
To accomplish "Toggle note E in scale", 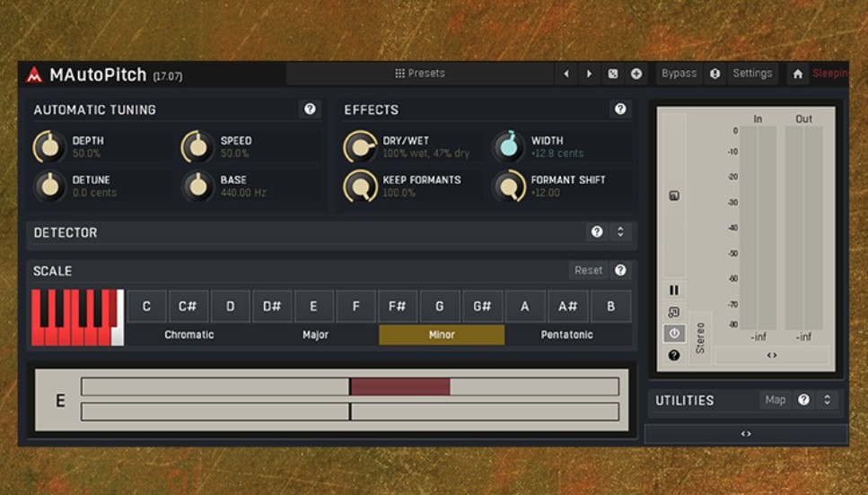I will 314,307.
